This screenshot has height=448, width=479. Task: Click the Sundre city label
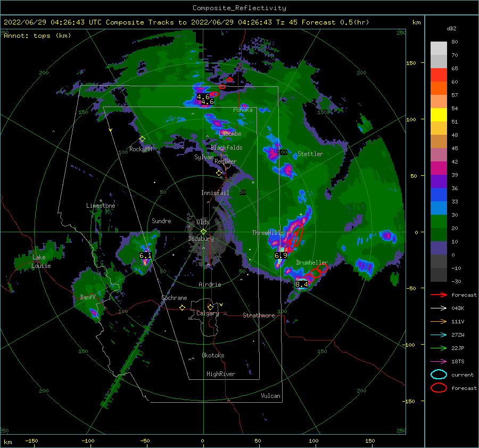click(x=161, y=221)
